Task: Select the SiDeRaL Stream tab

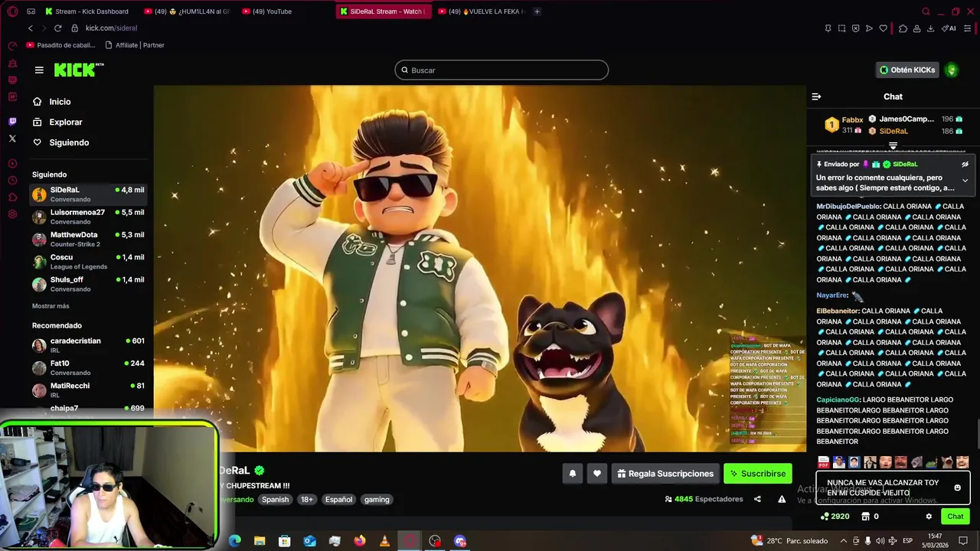Action: [x=383, y=11]
